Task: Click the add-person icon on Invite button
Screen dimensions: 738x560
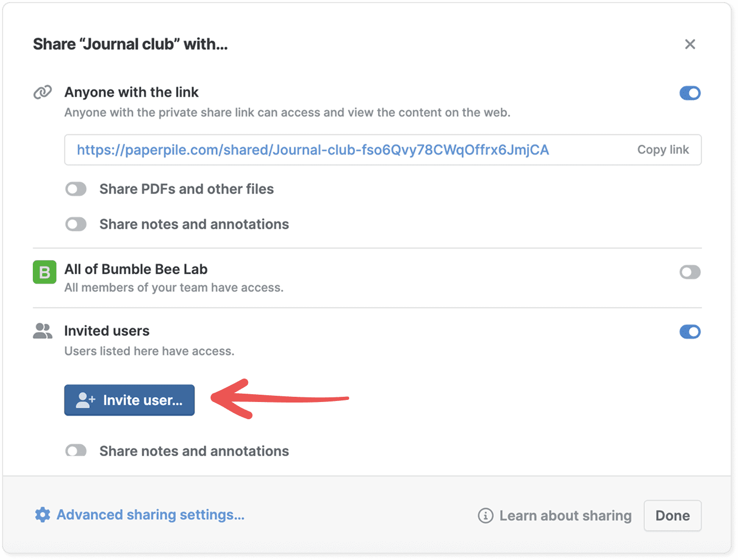Action: tap(85, 400)
